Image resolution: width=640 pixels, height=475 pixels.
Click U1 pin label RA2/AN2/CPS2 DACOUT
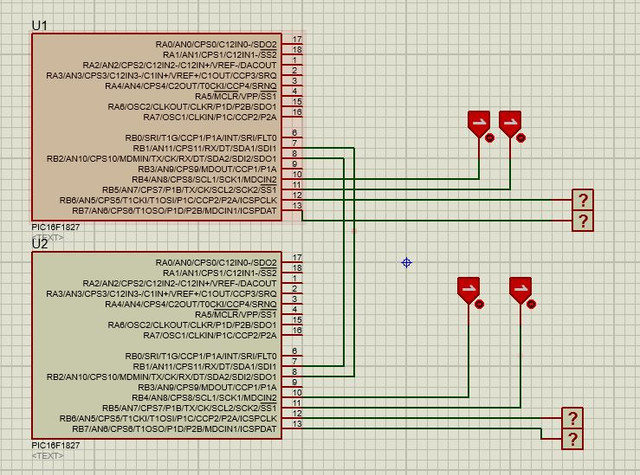tap(180, 65)
